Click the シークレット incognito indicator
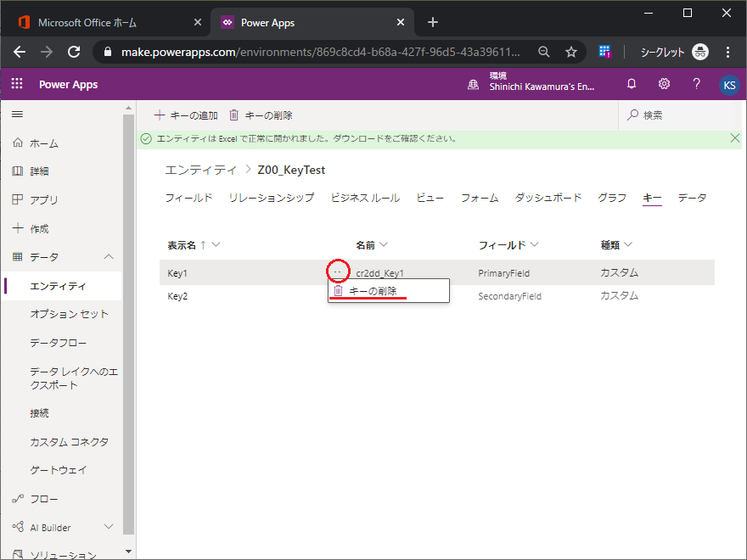This screenshot has width=747, height=560. [x=674, y=52]
